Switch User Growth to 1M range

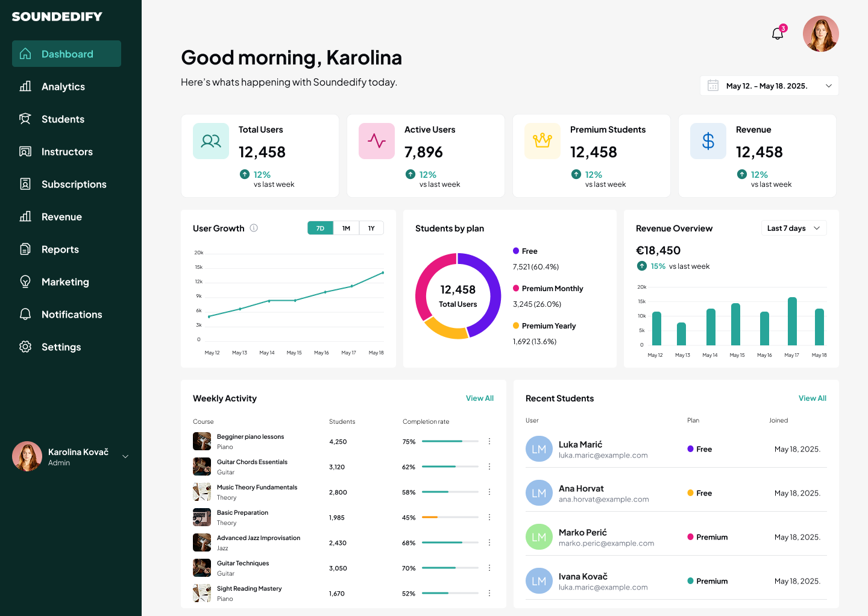point(346,228)
